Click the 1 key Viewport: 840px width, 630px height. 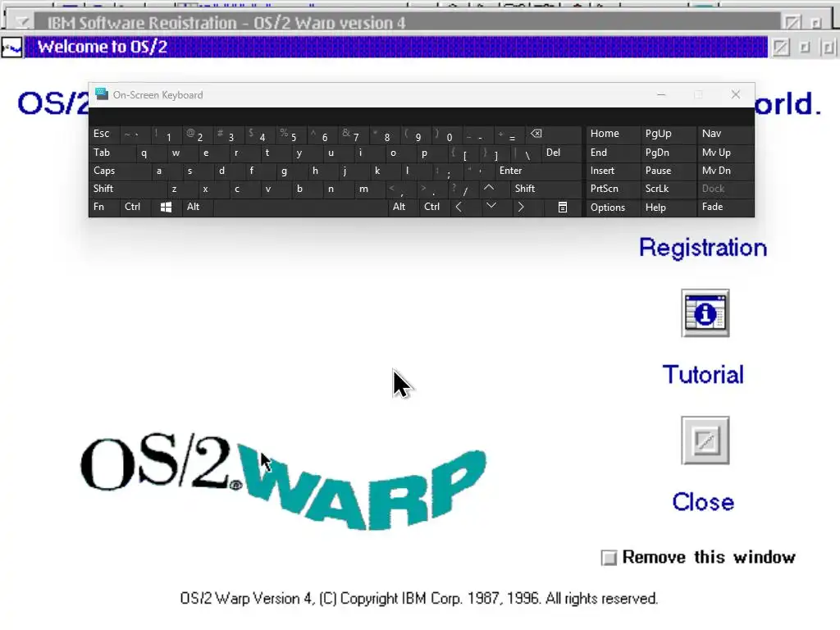(x=167, y=135)
